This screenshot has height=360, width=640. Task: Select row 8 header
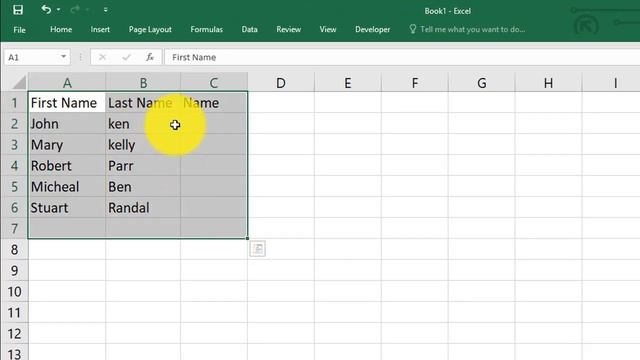click(14, 249)
